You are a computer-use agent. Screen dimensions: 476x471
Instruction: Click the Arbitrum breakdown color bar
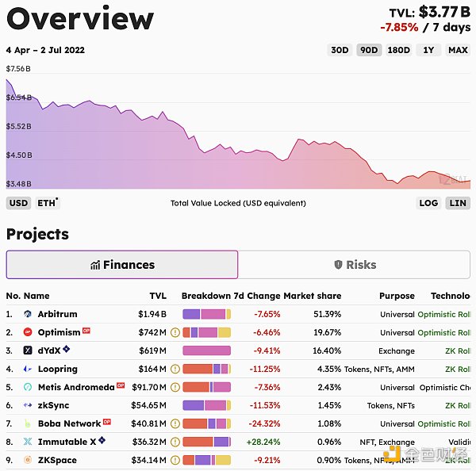coord(206,314)
